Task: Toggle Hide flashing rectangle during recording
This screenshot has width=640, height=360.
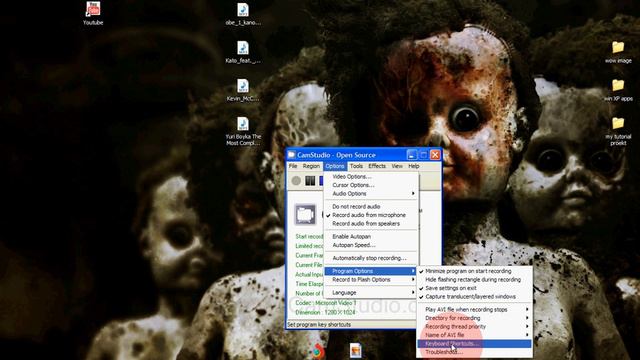Action: (474, 280)
